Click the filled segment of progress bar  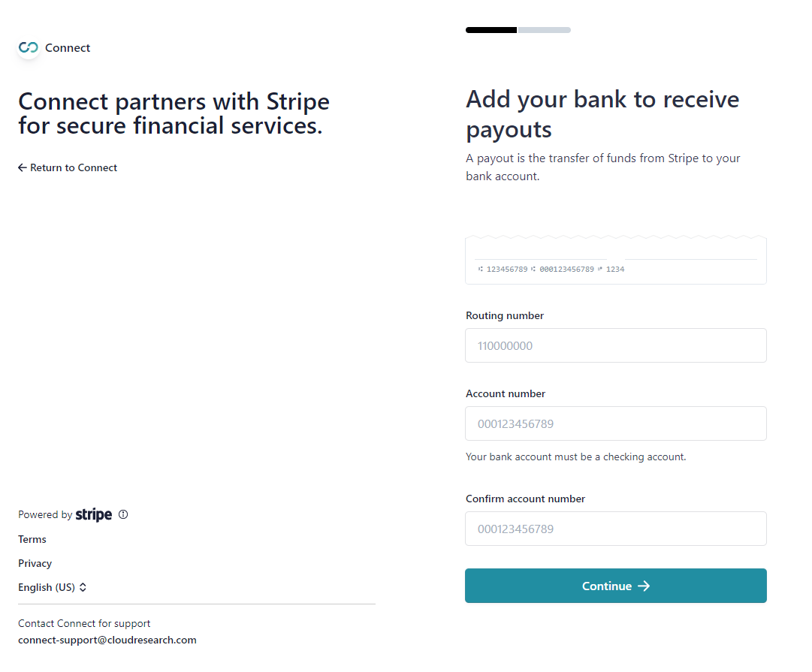click(x=491, y=30)
